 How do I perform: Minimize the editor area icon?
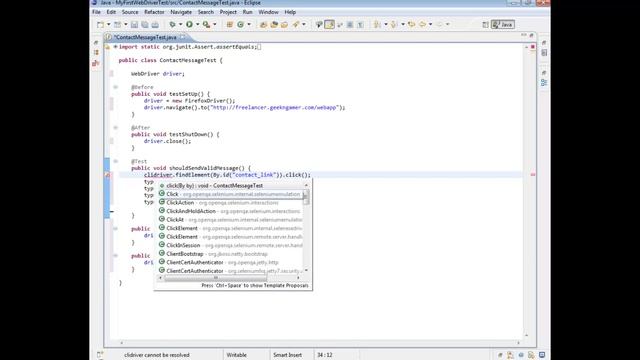click(x=524, y=36)
